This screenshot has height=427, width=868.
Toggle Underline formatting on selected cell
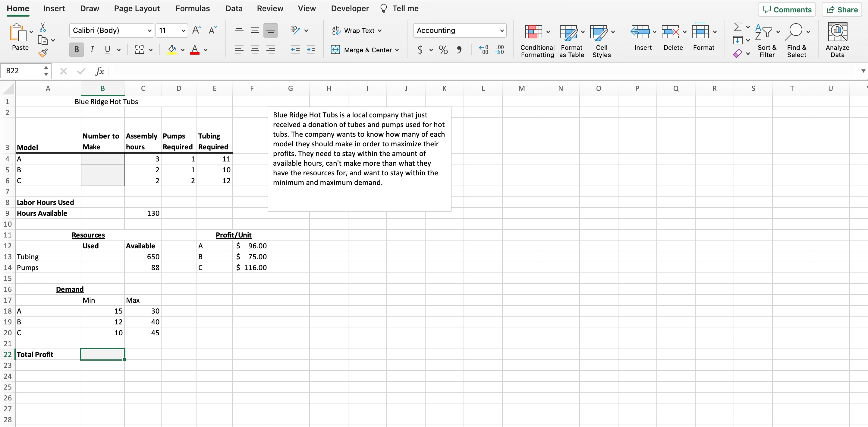click(106, 50)
